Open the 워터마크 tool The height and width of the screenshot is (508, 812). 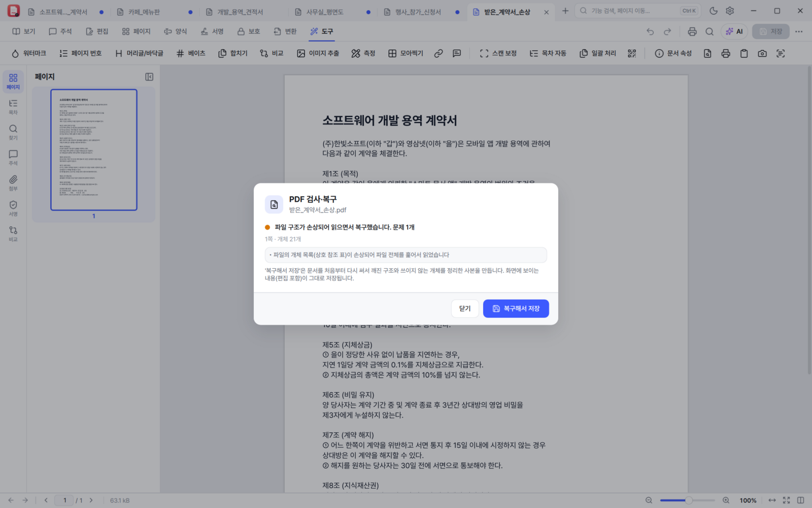click(x=28, y=53)
